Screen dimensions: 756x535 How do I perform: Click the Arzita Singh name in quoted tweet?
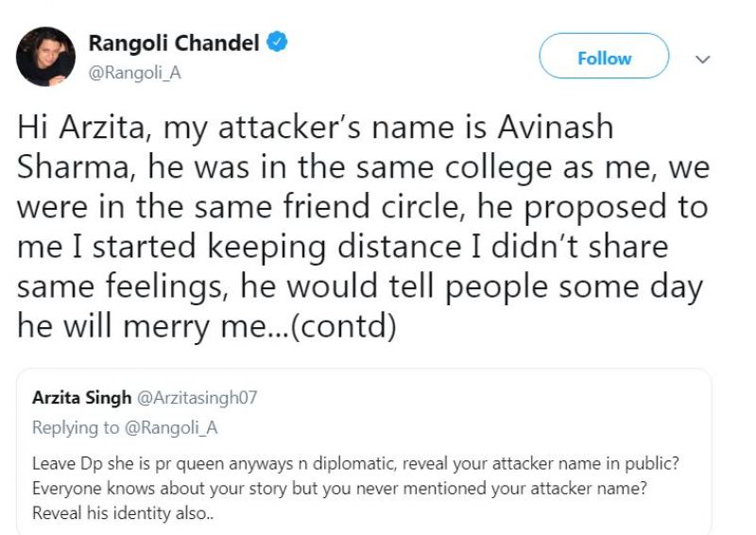click(x=80, y=397)
